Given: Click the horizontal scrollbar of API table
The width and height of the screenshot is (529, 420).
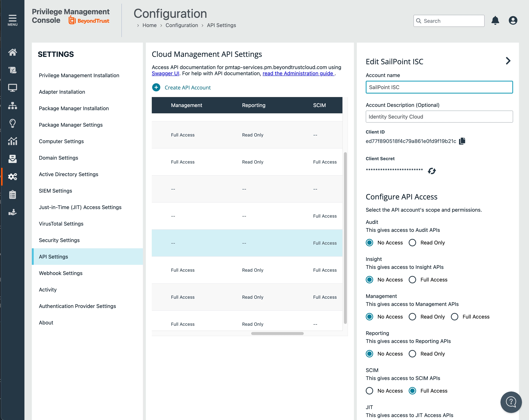Looking at the screenshot, I should [277, 333].
